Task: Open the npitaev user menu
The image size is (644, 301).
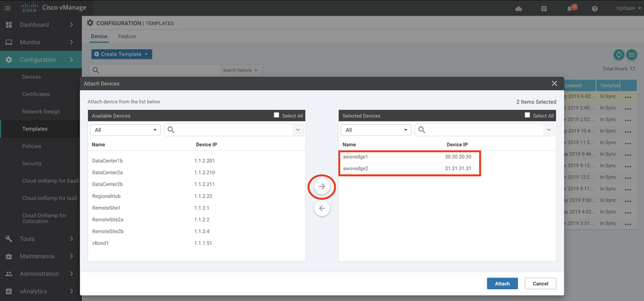Action: [x=629, y=8]
